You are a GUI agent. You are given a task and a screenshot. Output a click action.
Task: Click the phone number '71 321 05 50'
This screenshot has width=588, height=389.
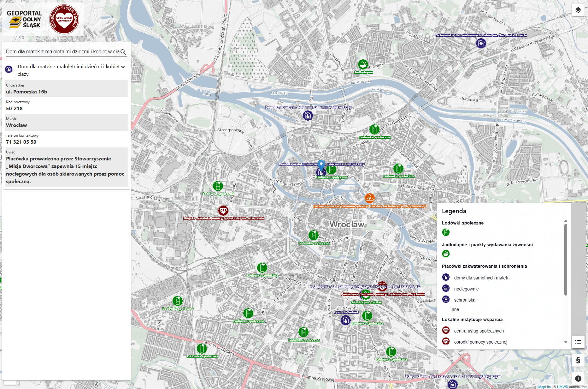[x=21, y=142]
